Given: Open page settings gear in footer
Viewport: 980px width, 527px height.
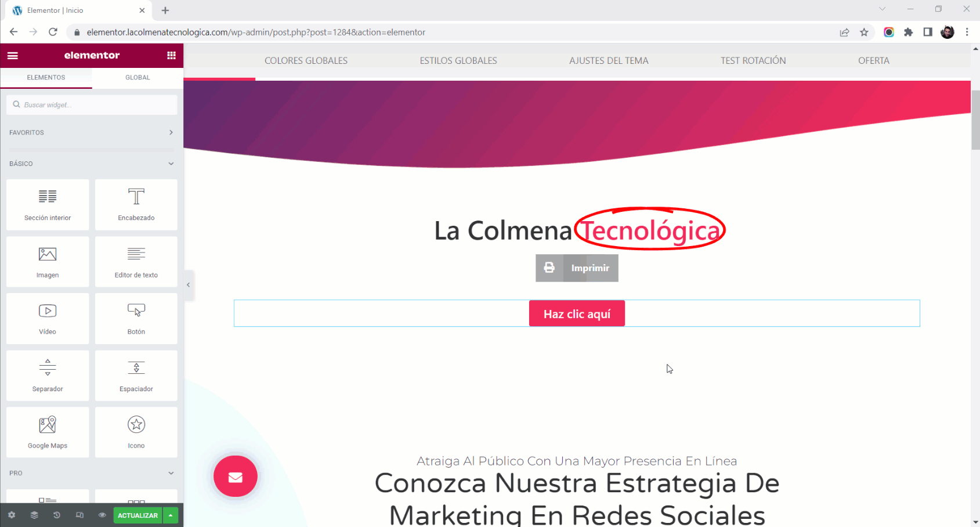Looking at the screenshot, I should coord(12,515).
